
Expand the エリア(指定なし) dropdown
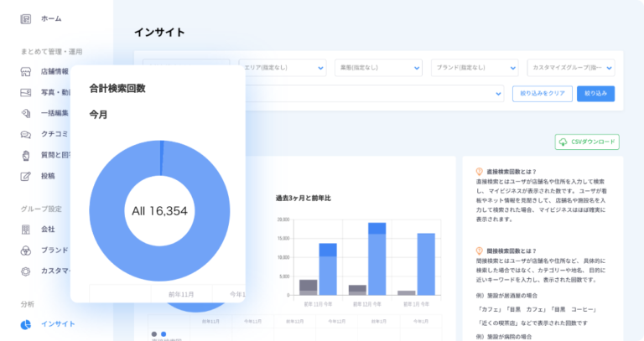(x=282, y=67)
